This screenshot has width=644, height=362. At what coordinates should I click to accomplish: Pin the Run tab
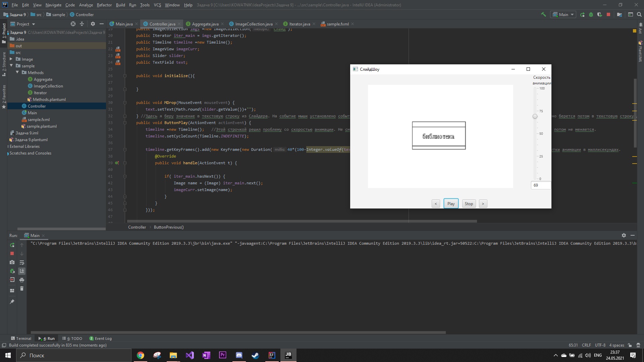click(x=12, y=301)
